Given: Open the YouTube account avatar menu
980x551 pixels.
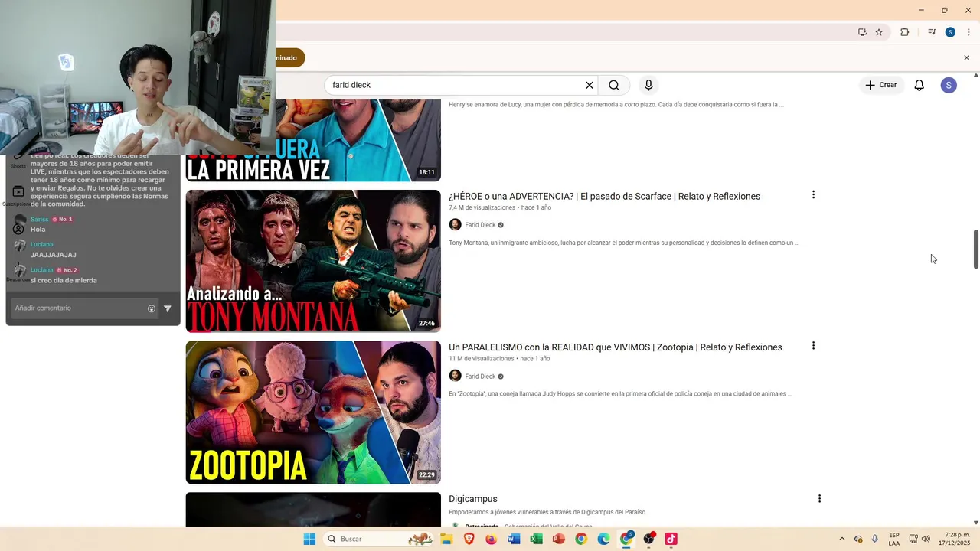Looking at the screenshot, I should tap(949, 85).
